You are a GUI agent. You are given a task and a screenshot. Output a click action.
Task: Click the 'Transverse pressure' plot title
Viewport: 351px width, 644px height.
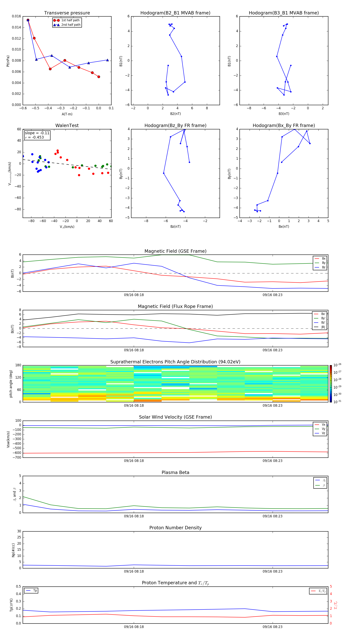(67, 13)
